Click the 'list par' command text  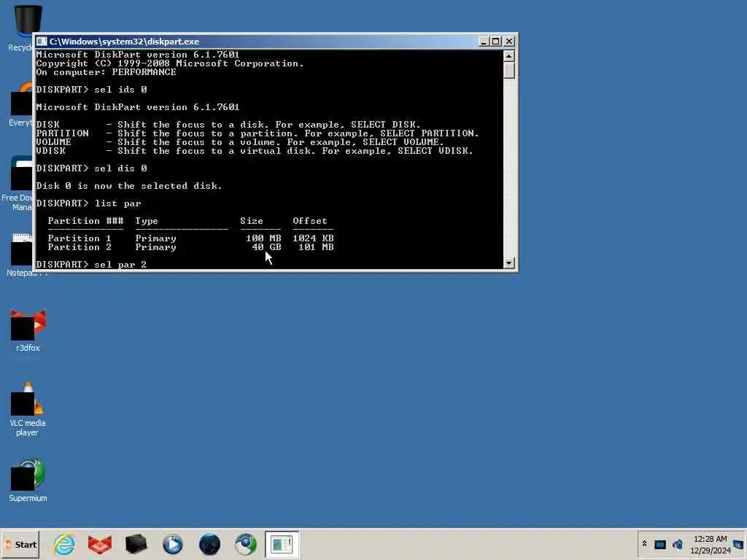(x=117, y=203)
